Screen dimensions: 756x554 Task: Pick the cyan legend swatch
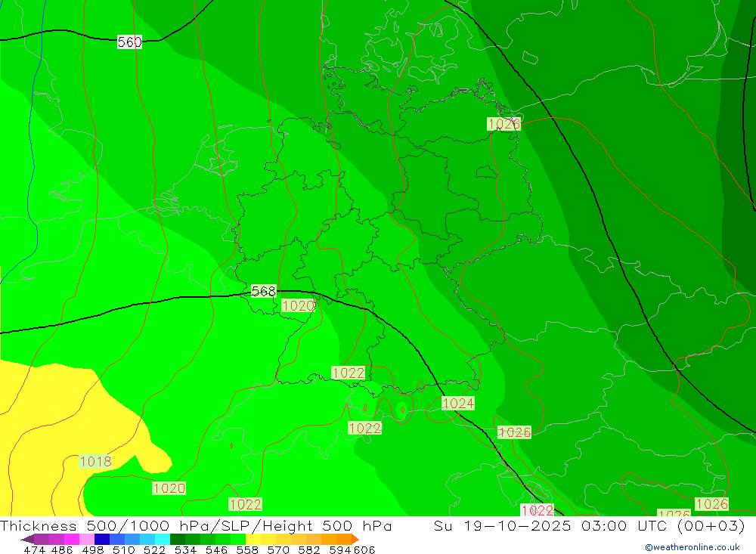(163, 539)
